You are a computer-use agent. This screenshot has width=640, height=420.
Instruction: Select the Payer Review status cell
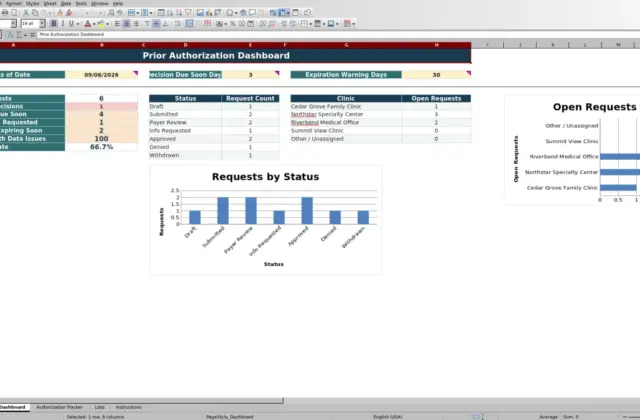(185, 122)
